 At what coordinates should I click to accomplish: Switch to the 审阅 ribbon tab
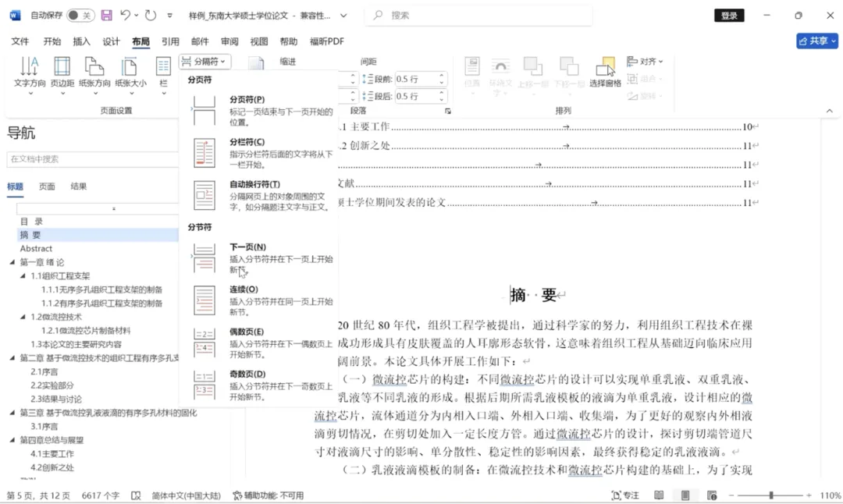click(229, 41)
